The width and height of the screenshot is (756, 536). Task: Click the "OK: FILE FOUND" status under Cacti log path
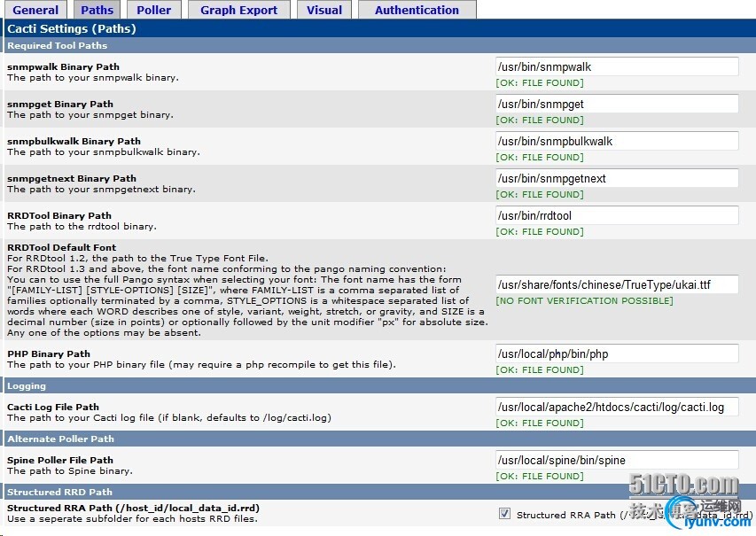[x=540, y=423]
